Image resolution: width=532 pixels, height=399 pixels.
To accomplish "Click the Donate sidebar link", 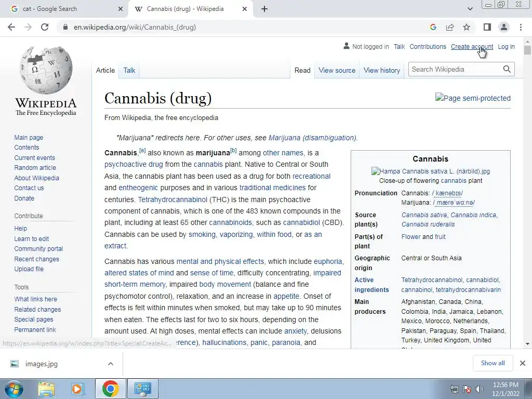I will (24, 198).
